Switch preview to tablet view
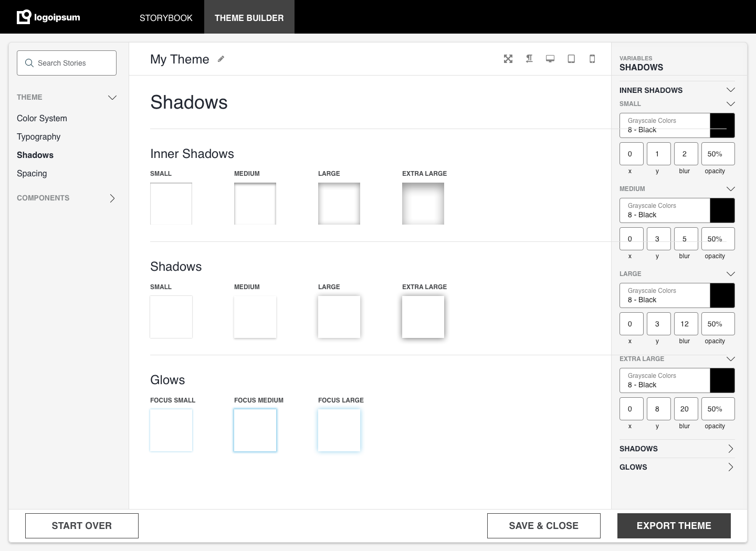The width and height of the screenshot is (756, 551). (x=571, y=59)
